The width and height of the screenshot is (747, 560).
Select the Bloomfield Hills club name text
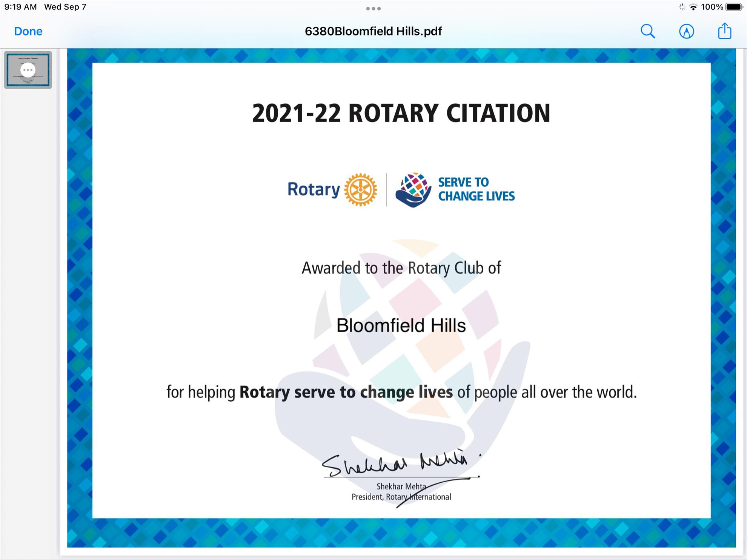[x=401, y=325]
